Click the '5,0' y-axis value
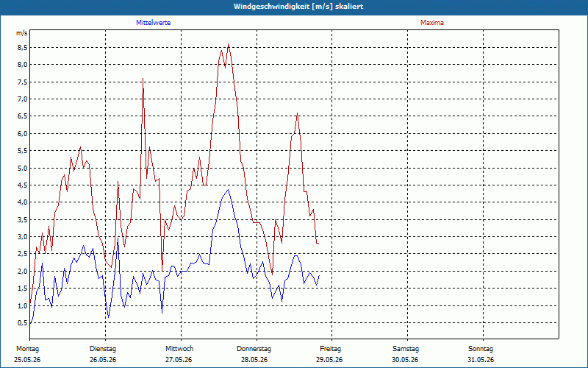 (x=23, y=168)
